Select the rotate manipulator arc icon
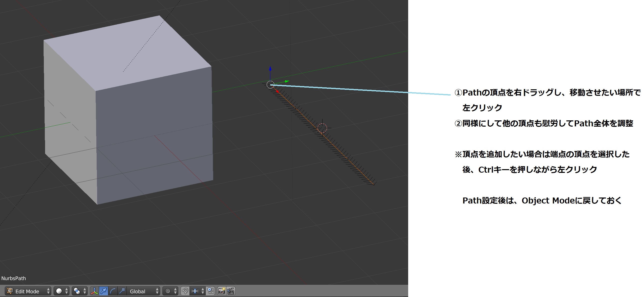This screenshot has height=297, width=644. tap(113, 291)
